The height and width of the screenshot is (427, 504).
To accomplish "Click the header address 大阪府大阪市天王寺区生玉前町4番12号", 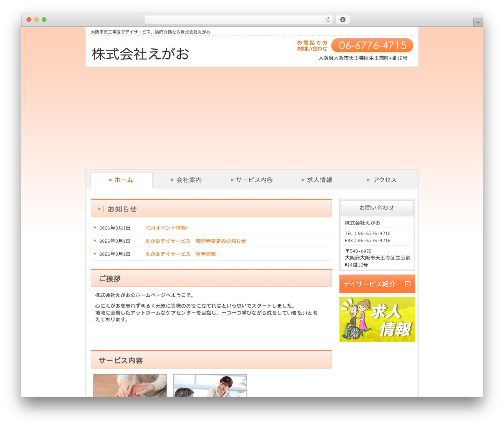I will coord(363,58).
